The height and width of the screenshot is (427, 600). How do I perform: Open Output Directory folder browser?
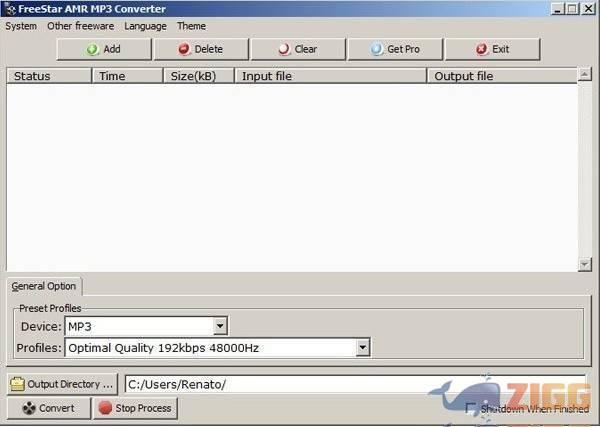pos(62,384)
